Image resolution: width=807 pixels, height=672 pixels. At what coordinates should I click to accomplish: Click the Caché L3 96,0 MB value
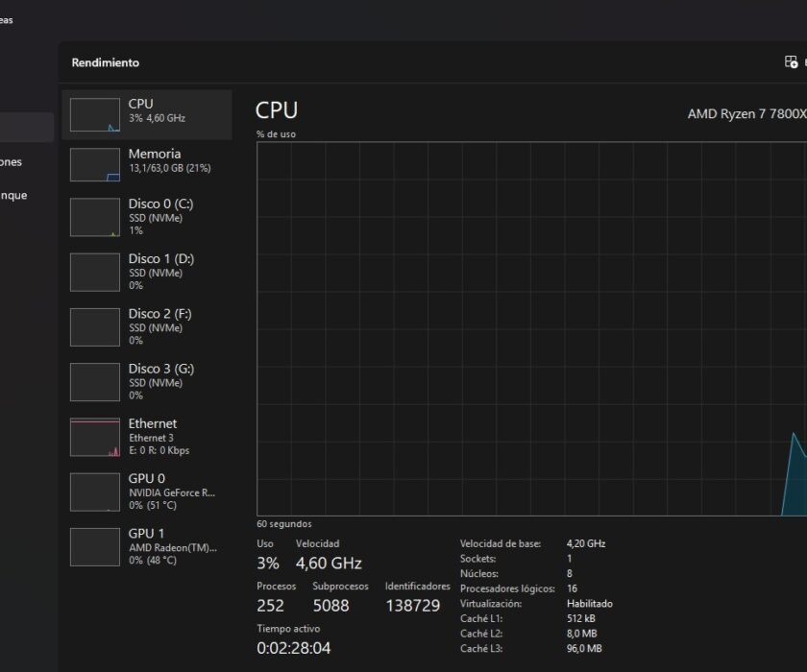coord(584,648)
